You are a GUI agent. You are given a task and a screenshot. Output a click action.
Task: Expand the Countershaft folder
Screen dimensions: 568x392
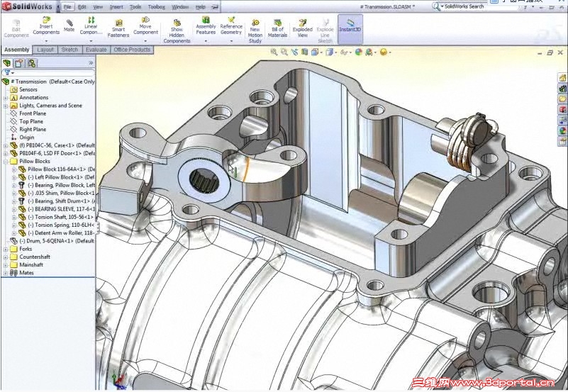point(6,257)
